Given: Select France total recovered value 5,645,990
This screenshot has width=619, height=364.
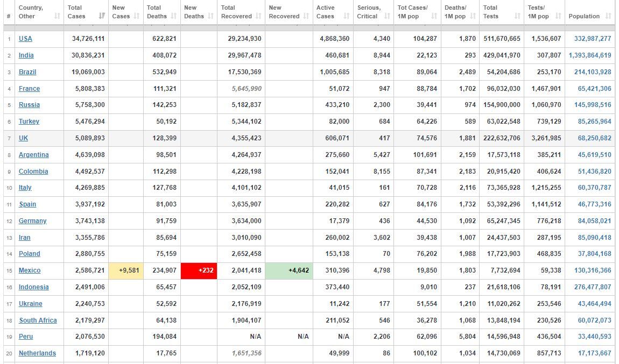Looking at the screenshot, I should pos(247,88).
